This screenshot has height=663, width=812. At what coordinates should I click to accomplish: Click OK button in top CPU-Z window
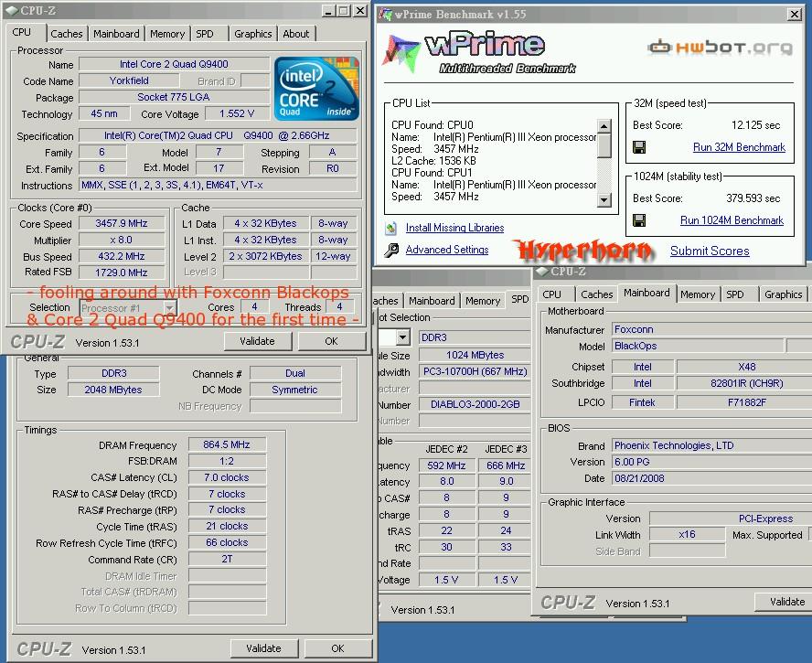331,341
